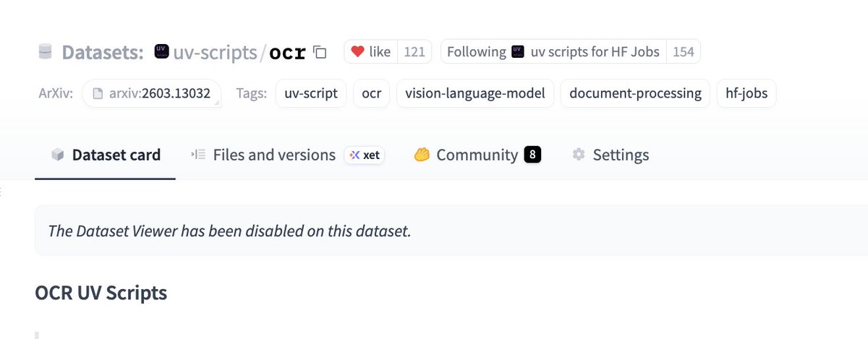Screen dimensions: 868x339
Task: Open the Community tab
Action: click(477, 155)
